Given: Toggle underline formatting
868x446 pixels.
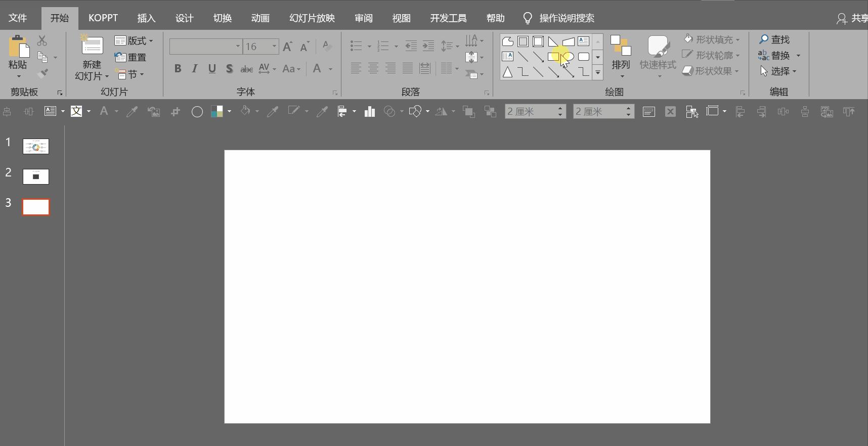Looking at the screenshot, I should click(212, 69).
